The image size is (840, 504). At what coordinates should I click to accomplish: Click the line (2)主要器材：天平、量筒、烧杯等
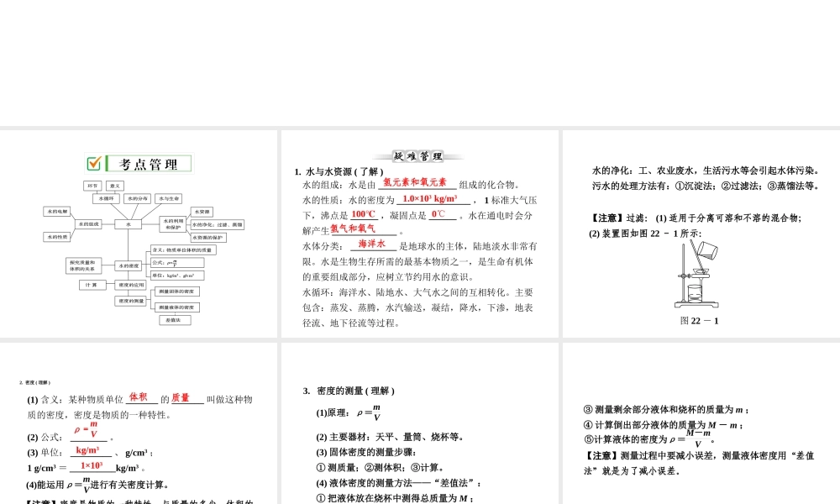390,437
